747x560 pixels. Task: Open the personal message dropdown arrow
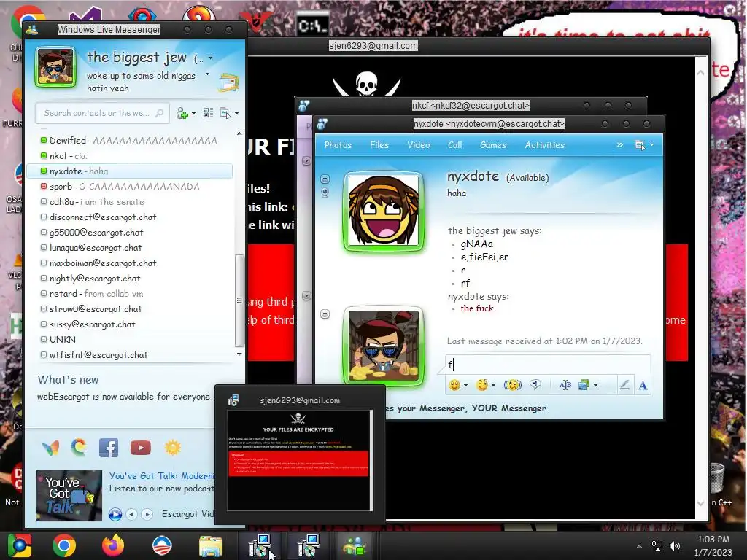coord(207,74)
